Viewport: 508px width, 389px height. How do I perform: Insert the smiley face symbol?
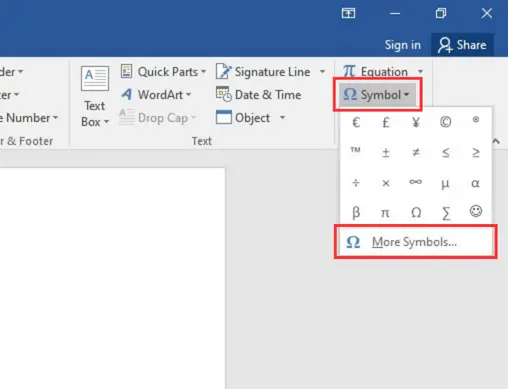pyautogui.click(x=476, y=211)
